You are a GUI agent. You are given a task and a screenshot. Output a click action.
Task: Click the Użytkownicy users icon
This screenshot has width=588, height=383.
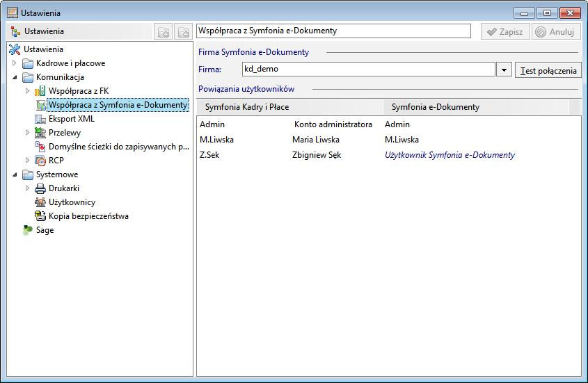tap(40, 202)
